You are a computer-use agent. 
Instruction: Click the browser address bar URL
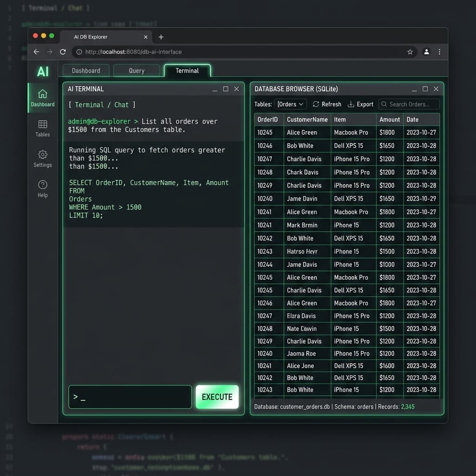tap(133, 52)
